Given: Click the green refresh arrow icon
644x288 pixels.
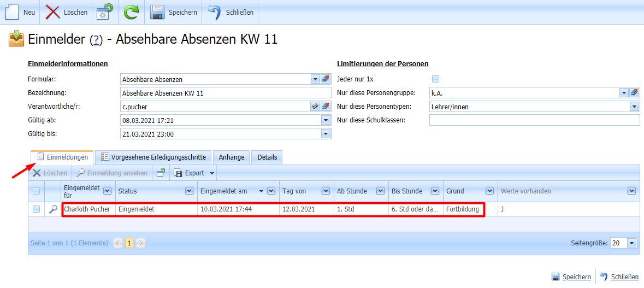Looking at the screenshot, I should [131, 12].
